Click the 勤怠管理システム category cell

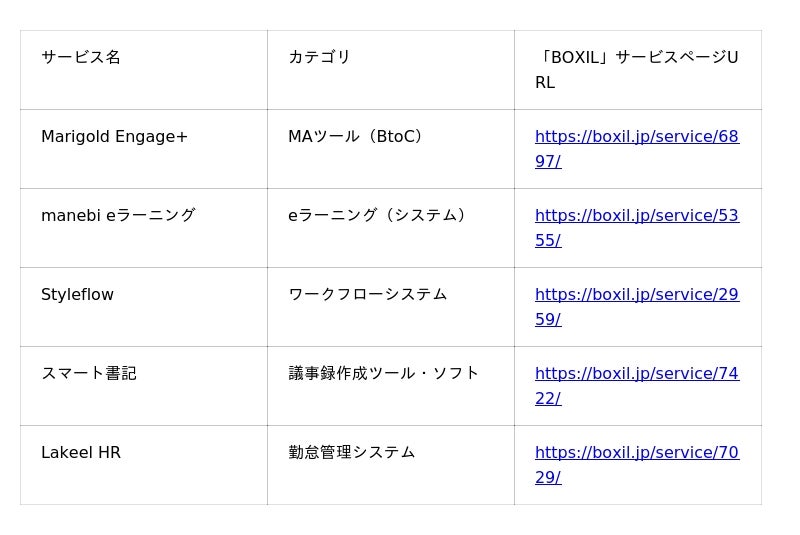pyautogui.click(x=351, y=453)
